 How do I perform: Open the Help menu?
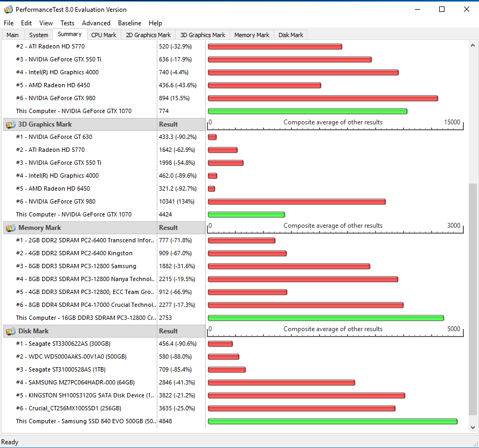(155, 23)
